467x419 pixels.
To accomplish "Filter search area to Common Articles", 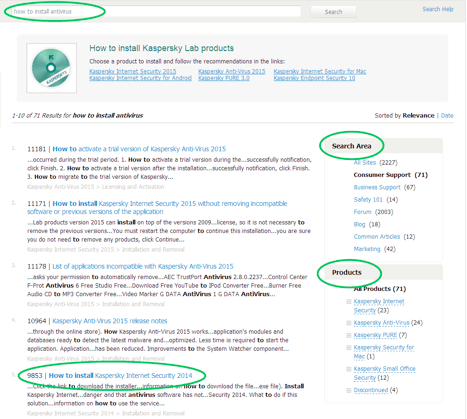I will [x=377, y=237].
